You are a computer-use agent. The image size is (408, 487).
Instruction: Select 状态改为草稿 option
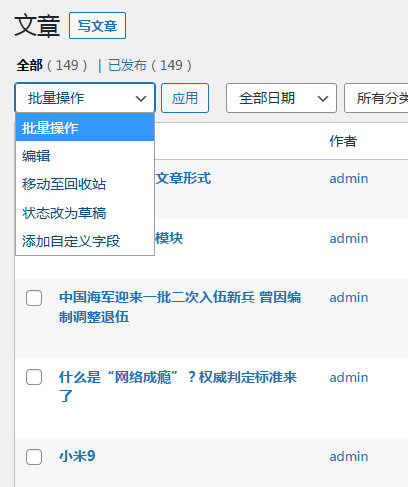(85, 213)
